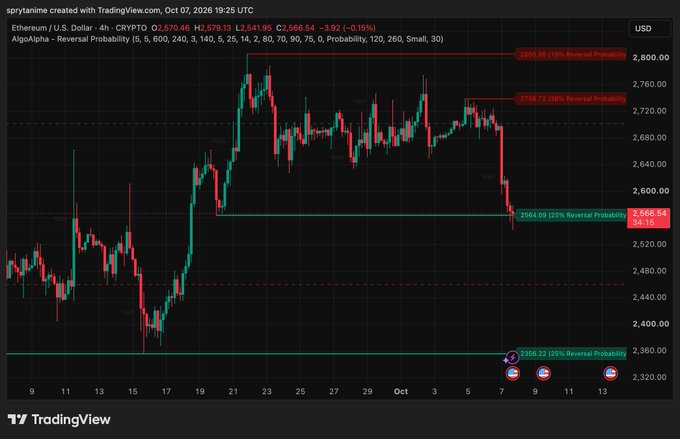Open the USD currency selector
This screenshot has height=439, width=680.
pos(649,29)
